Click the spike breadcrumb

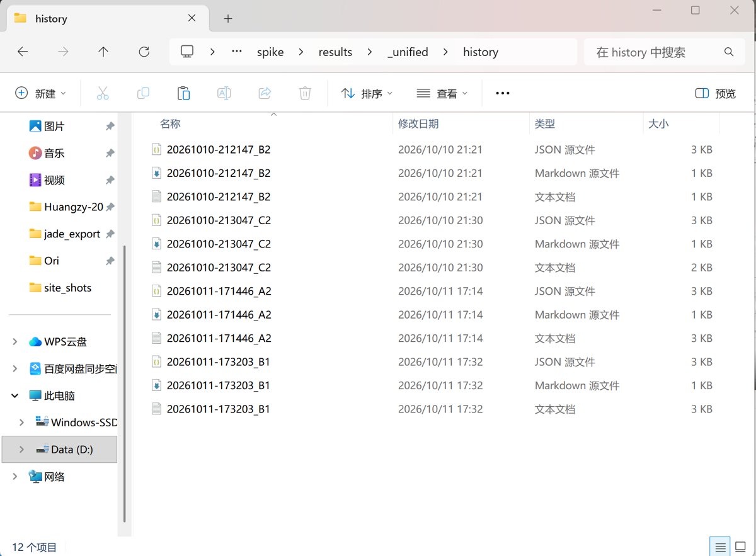[x=270, y=52]
